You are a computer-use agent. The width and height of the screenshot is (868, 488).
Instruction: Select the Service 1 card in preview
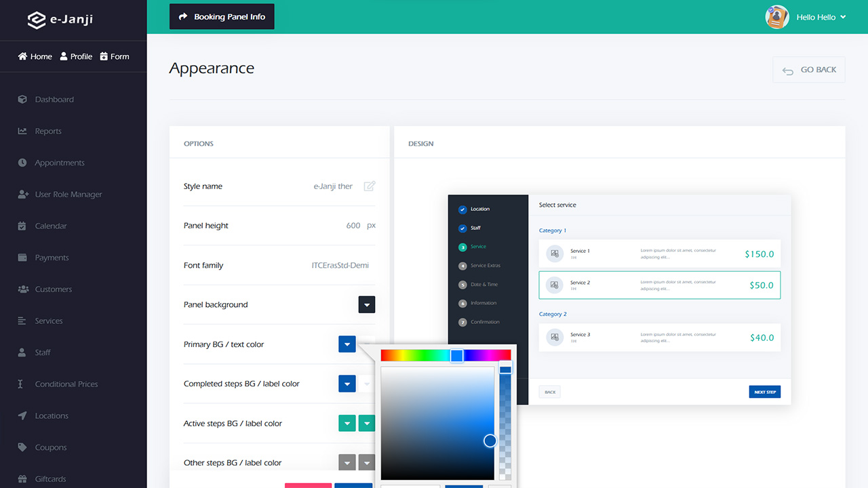pyautogui.click(x=659, y=253)
